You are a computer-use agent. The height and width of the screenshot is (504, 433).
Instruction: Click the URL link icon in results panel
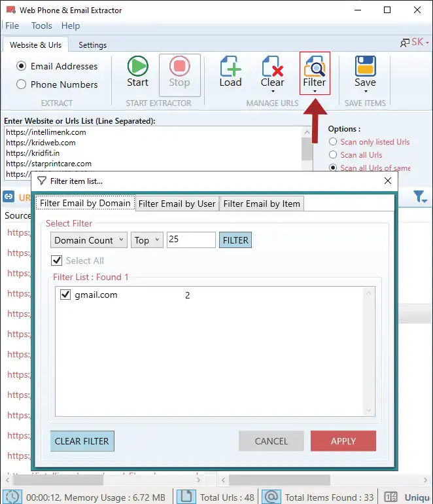coord(9,196)
